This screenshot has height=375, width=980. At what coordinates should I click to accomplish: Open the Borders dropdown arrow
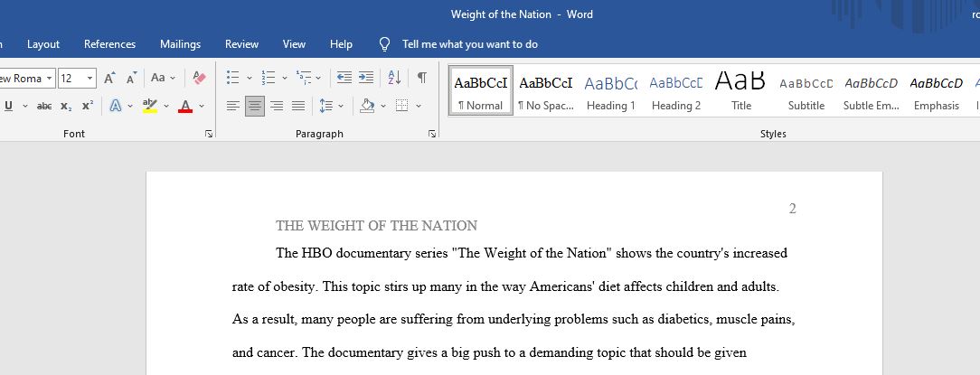(418, 107)
